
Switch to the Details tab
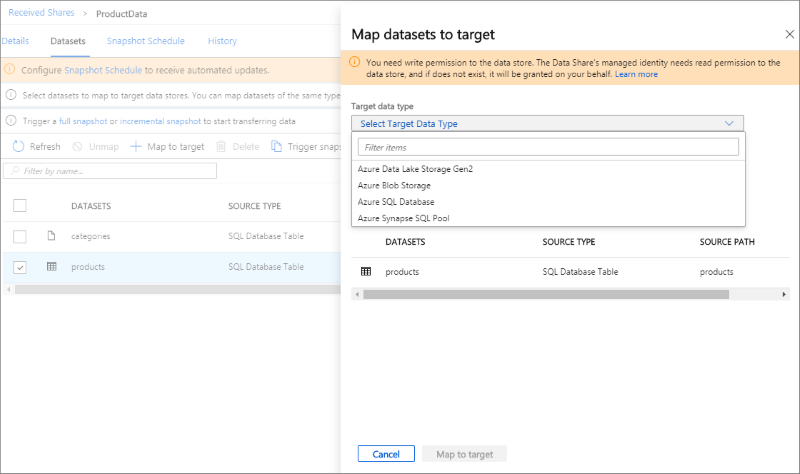coord(15,41)
